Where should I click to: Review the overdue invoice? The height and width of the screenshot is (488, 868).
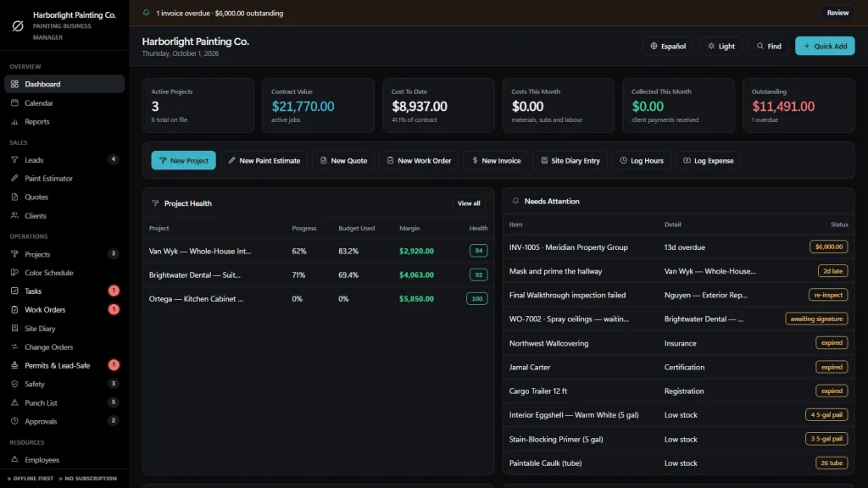[837, 13]
